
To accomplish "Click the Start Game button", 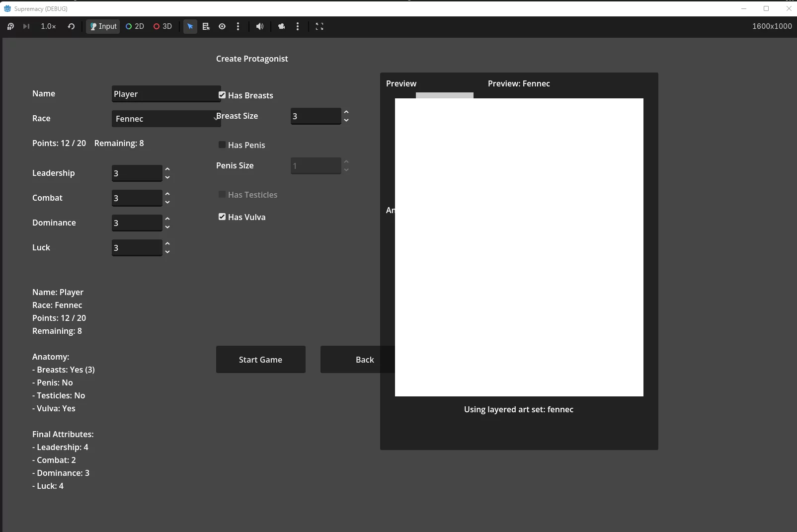I will (260, 360).
